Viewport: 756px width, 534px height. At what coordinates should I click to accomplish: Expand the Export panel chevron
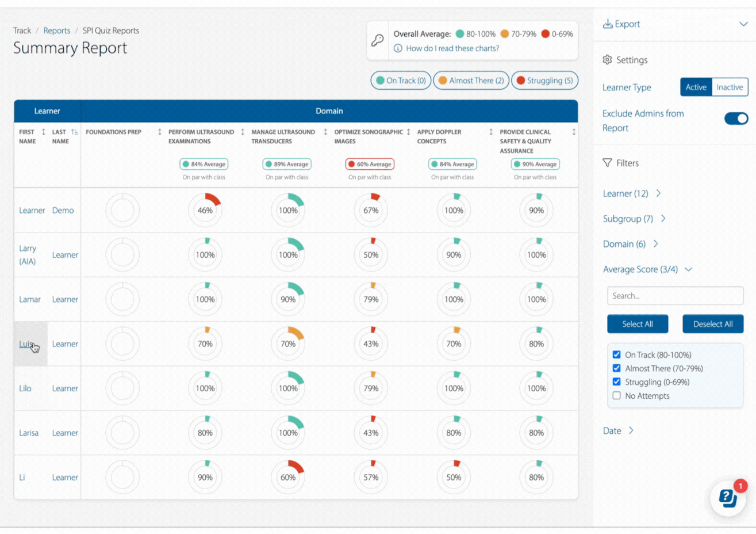(x=743, y=24)
